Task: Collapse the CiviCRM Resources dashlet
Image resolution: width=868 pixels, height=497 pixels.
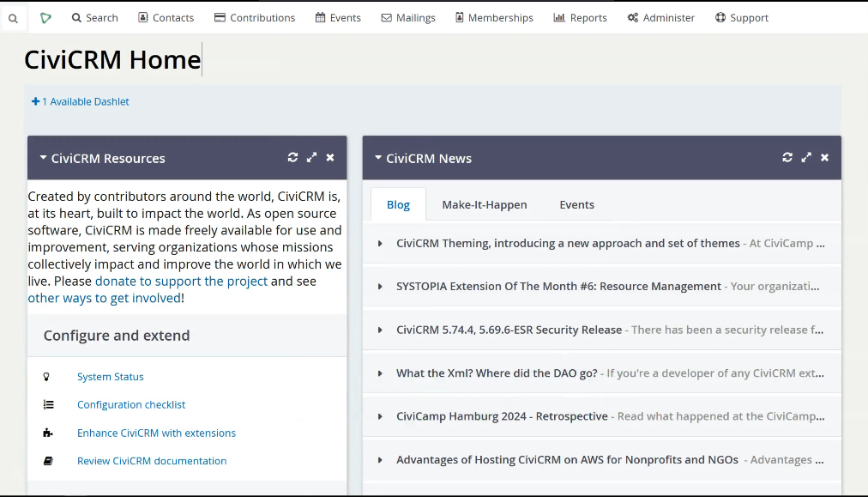Action: (43, 158)
